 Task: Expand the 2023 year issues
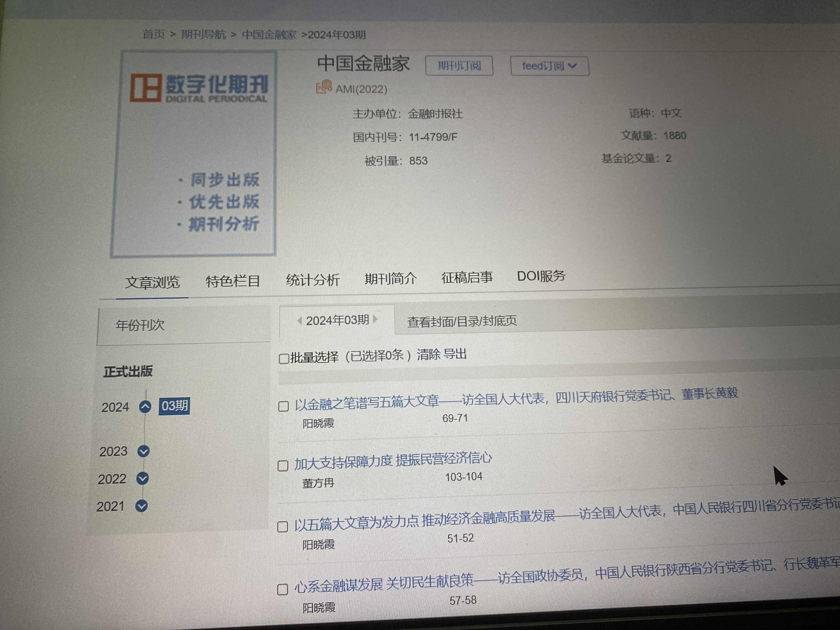point(143,451)
